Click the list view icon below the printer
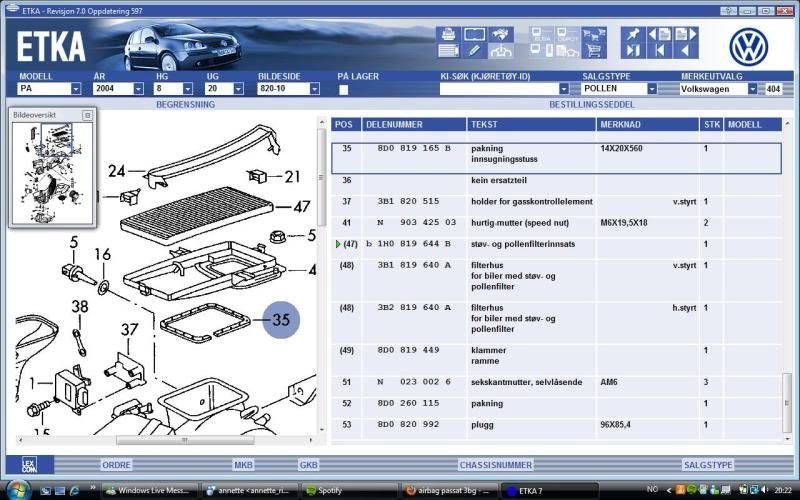 [x=449, y=50]
